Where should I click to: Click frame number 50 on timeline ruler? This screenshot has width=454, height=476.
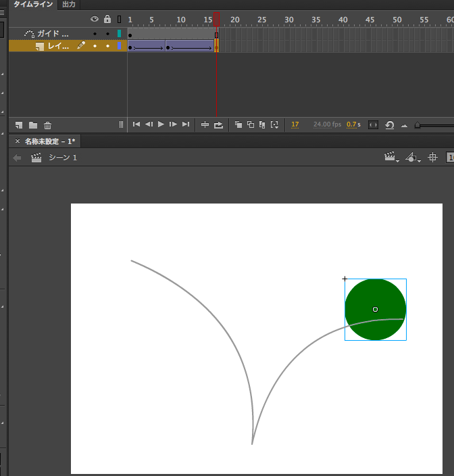point(397,20)
